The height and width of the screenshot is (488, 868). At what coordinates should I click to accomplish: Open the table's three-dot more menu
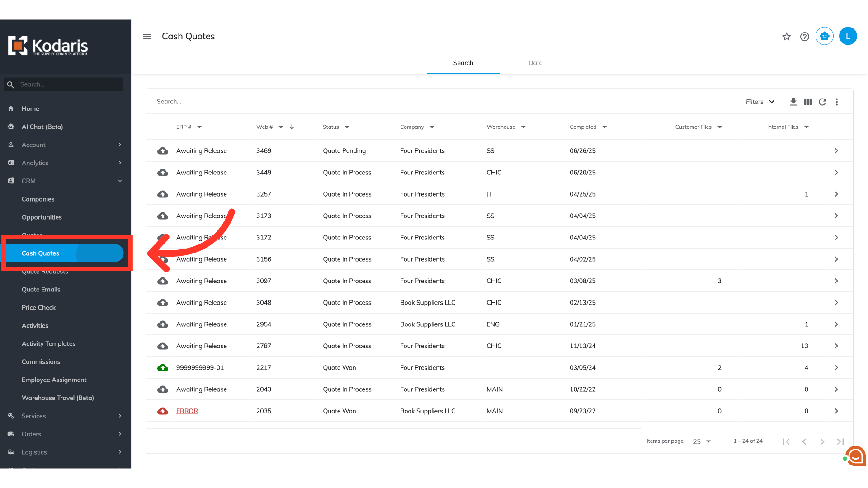pyautogui.click(x=837, y=102)
